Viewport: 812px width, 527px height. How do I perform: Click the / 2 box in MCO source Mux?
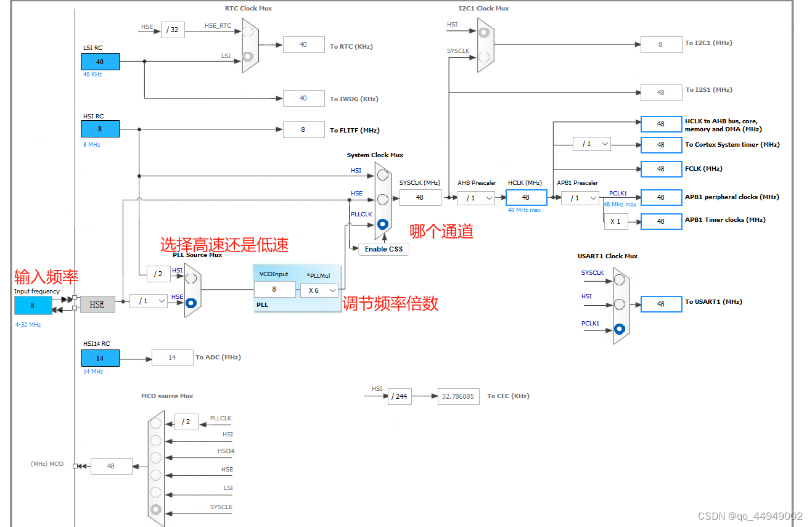pyautogui.click(x=187, y=422)
